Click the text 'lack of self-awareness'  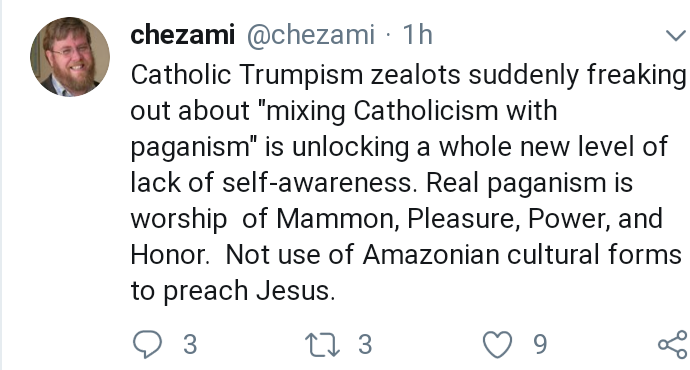coord(272,182)
